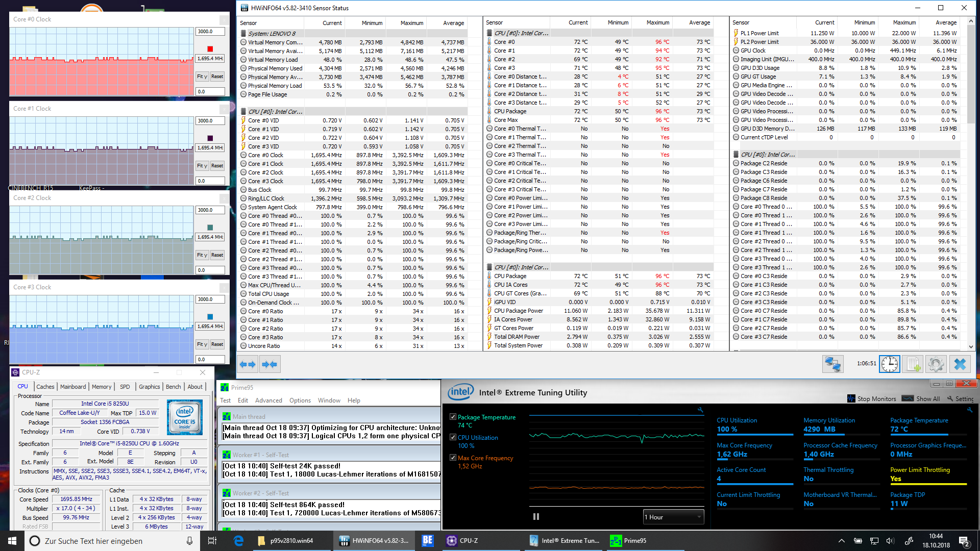Image resolution: width=980 pixels, height=551 pixels.
Task: Pause the Intel XTU monitoring graph
Action: (x=536, y=517)
